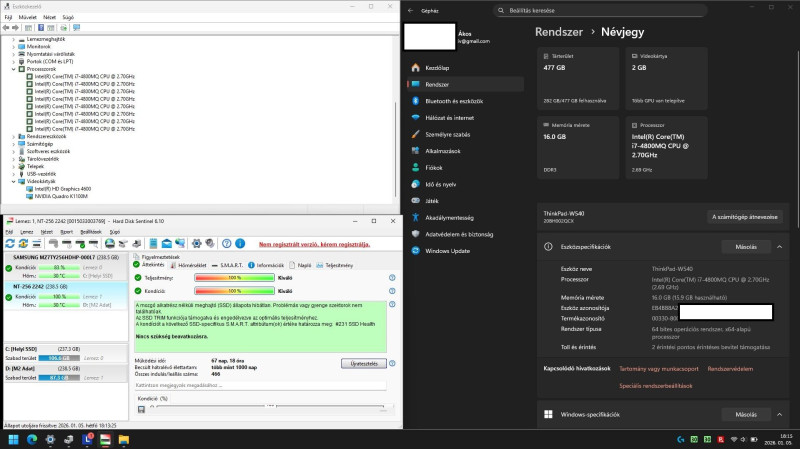The height and width of the screenshot is (449, 800).
Task: Open the blue gear Settings icon in Hard Disk Sentinel
Action: 197,244
